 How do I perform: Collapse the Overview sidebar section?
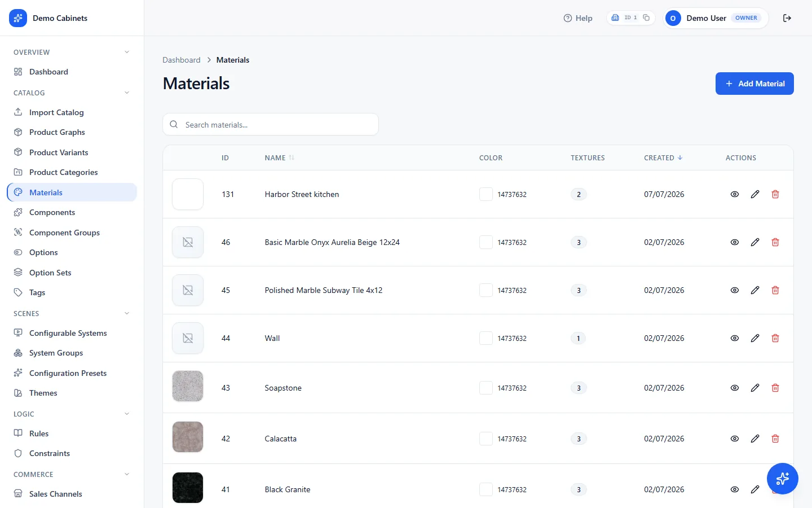coord(127,52)
